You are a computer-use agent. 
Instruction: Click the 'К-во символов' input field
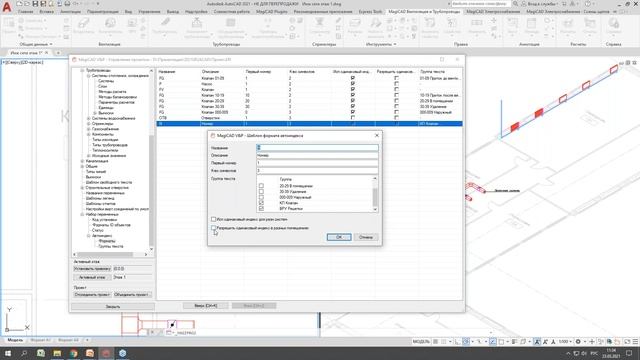click(317, 171)
